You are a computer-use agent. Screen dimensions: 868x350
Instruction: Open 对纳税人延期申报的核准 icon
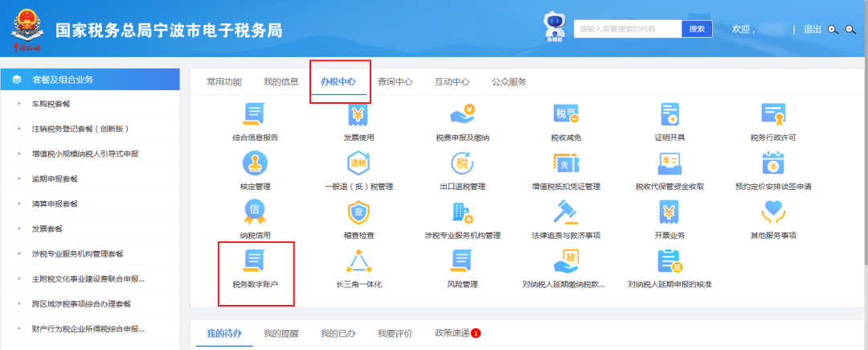[669, 261]
